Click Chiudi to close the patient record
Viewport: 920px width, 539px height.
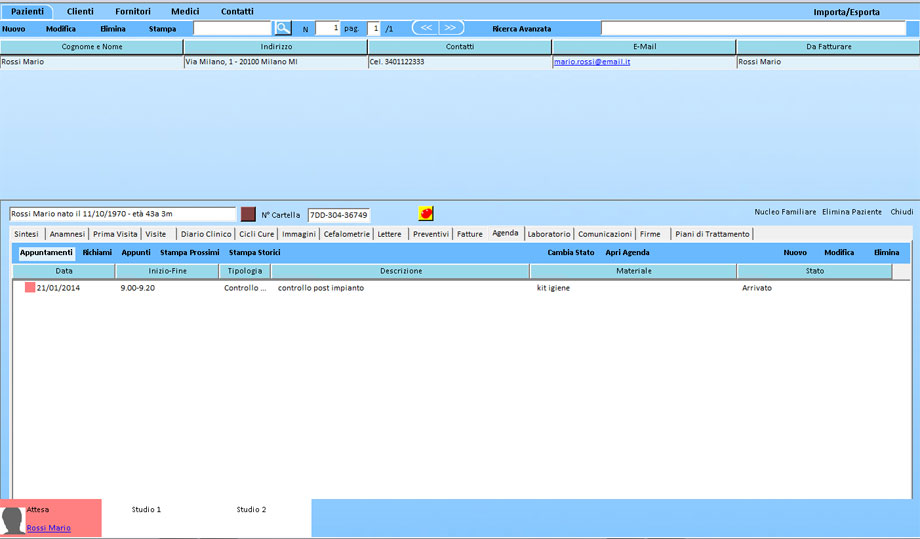coord(902,212)
